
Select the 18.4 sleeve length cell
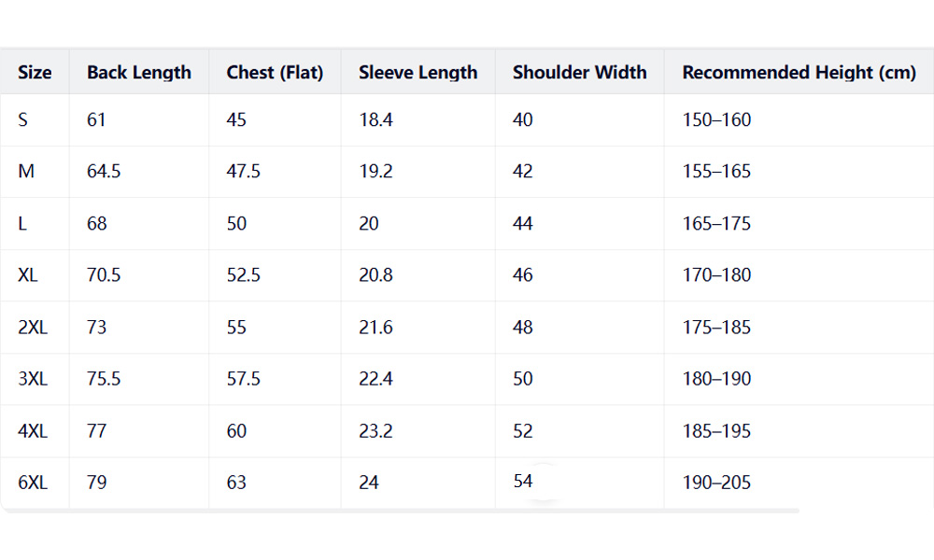375,119
